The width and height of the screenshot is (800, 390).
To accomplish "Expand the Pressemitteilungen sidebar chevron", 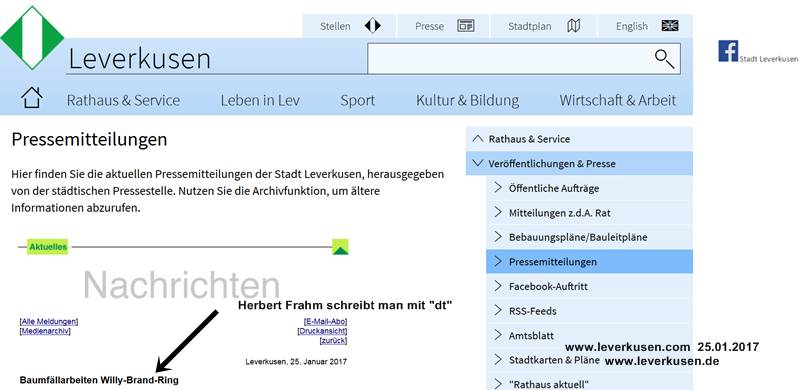I will [x=498, y=261].
